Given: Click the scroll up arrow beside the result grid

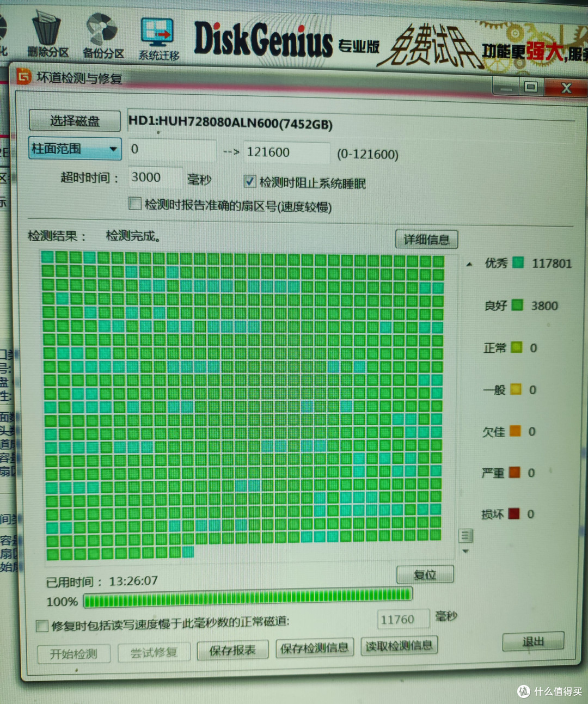Looking at the screenshot, I should point(469,265).
